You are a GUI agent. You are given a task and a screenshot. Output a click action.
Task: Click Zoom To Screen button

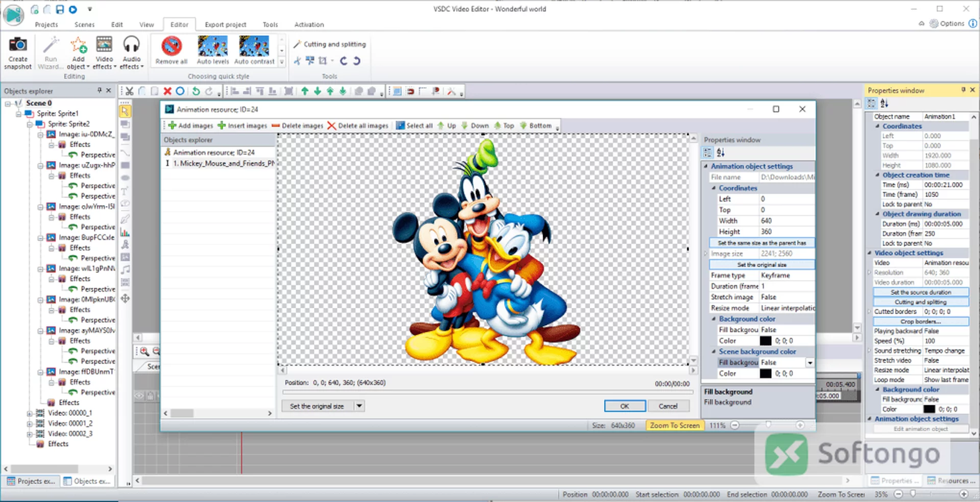tap(674, 425)
